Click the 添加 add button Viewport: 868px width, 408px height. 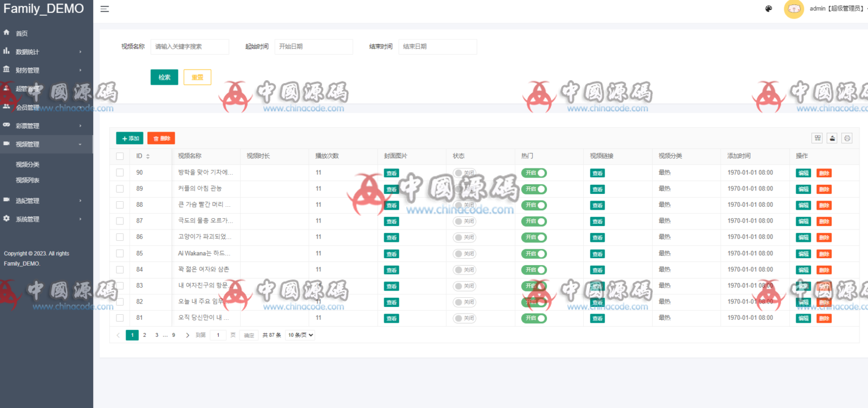coord(130,138)
